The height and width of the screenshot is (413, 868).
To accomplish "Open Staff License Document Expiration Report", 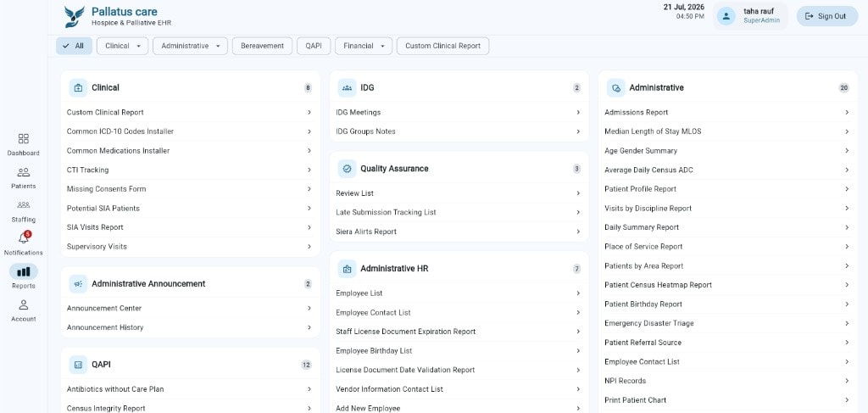I will 459,332.
